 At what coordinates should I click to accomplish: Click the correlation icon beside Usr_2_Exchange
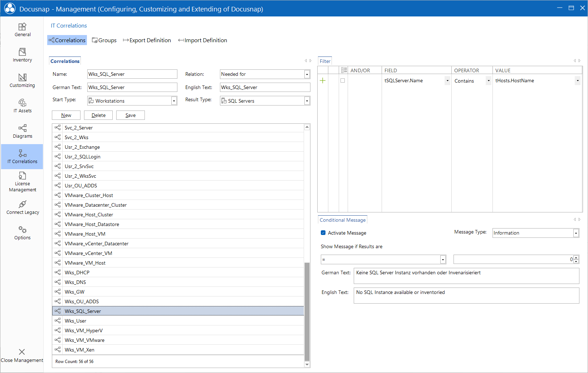click(58, 147)
